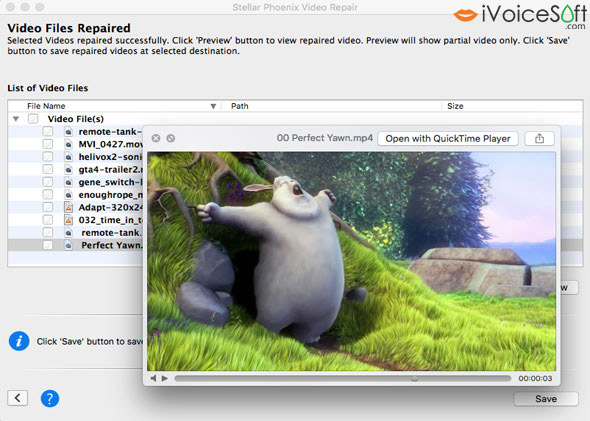
Task: Click the video preview frame of the rabbit
Action: tap(351, 261)
